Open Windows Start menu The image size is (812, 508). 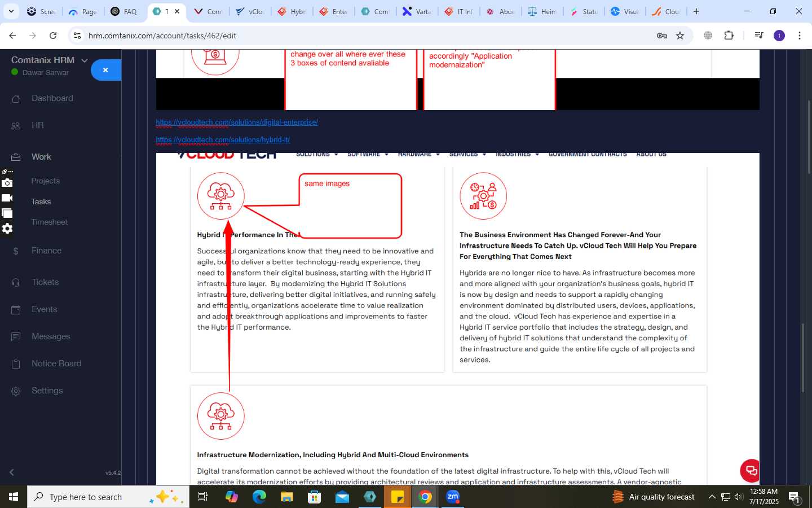14,497
